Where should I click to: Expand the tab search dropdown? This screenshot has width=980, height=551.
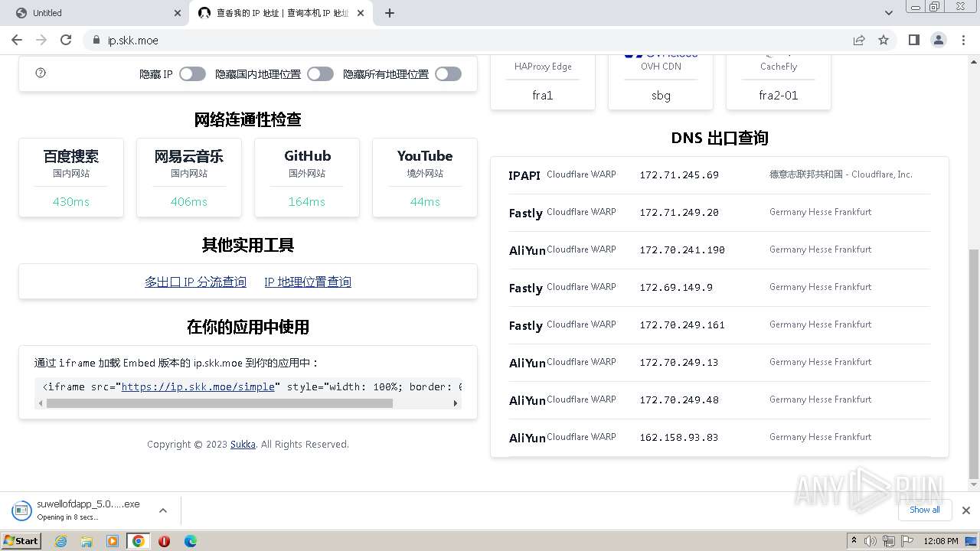pos(889,13)
